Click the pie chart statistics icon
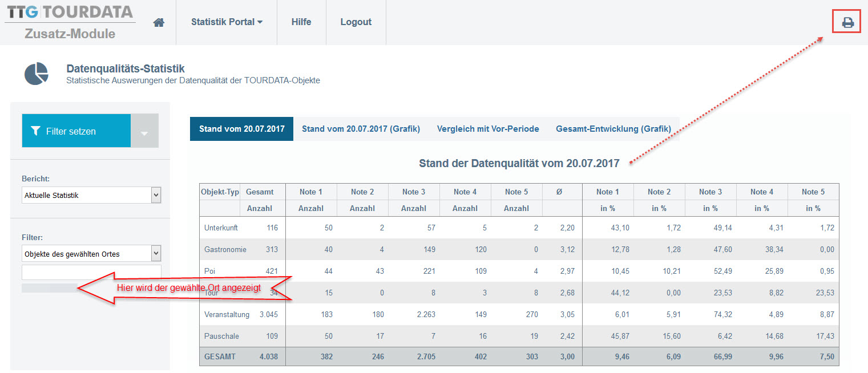 click(36, 74)
